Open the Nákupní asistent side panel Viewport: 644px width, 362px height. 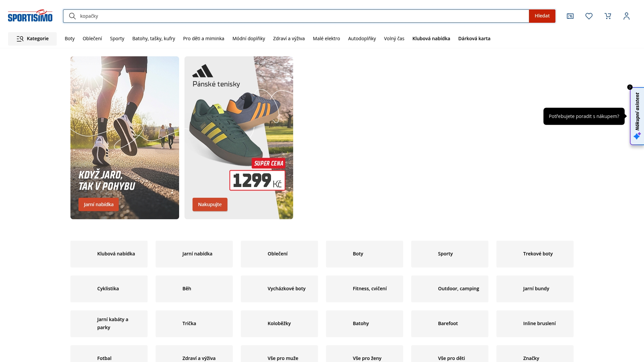tap(637, 116)
